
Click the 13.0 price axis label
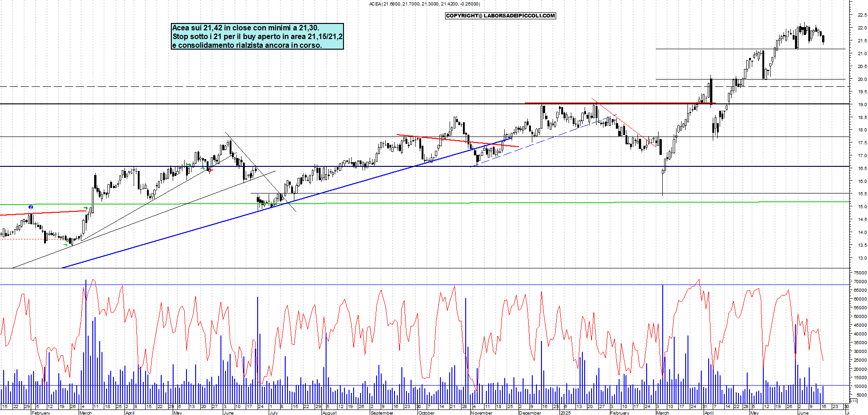click(862, 258)
